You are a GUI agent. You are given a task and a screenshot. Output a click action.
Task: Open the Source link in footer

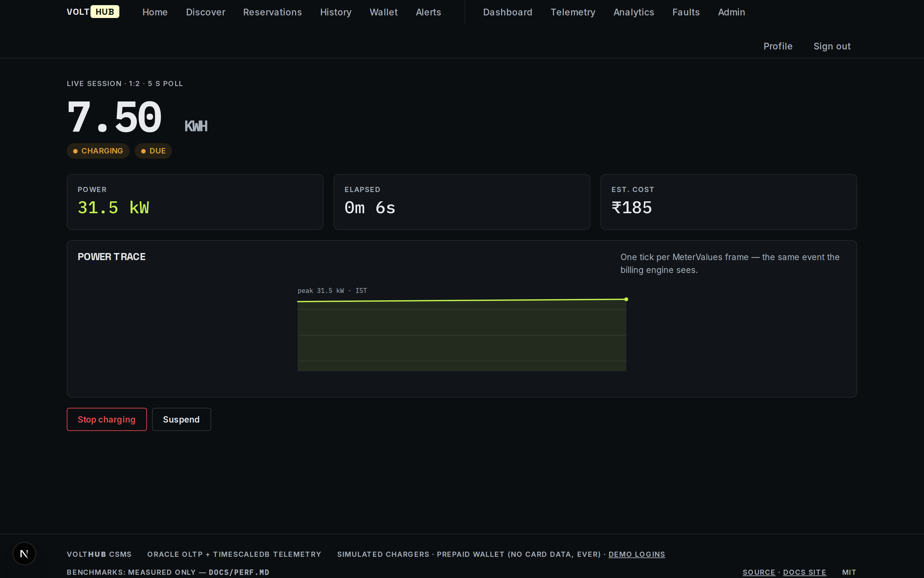(x=759, y=572)
